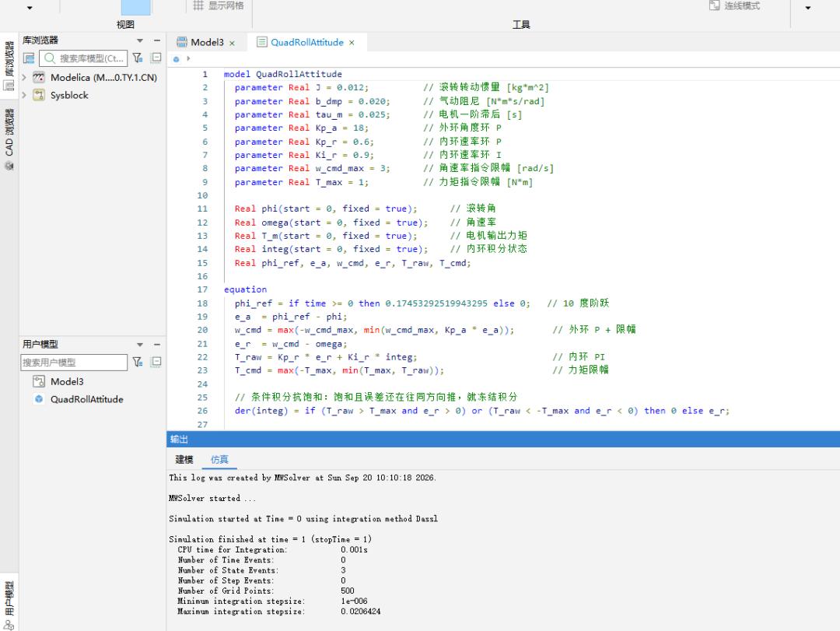The image size is (840, 631).
Task: Click the Sysblock library icon
Action: click(39, 95)
